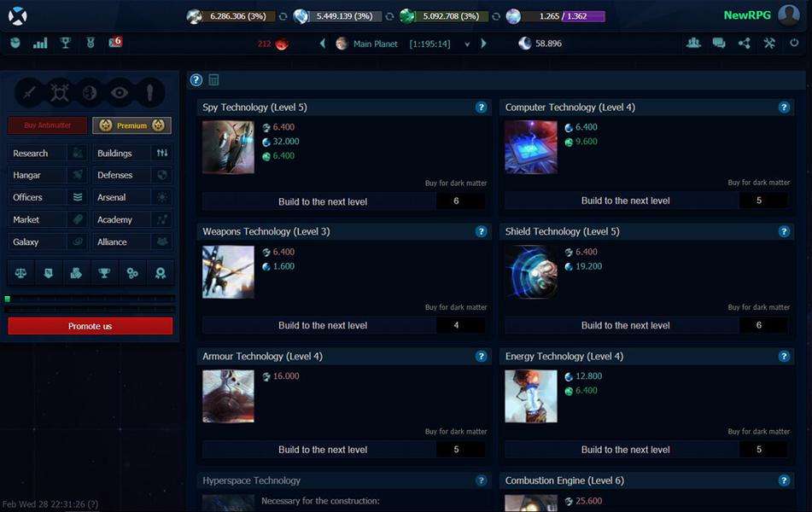Expand the Main Planet dropdown arrow
The image size is (812, 512).
[x=467, y=44]
